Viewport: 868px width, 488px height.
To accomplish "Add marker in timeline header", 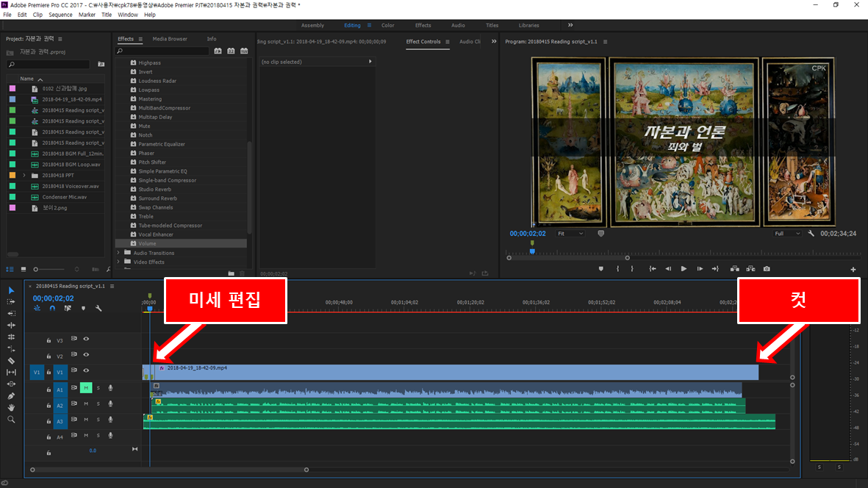I will (84, 308).
